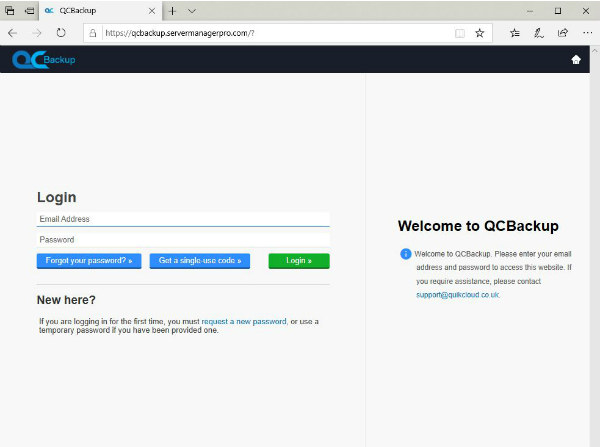Click Get a single-use code button
600x447 pixels.
(200, 261)
